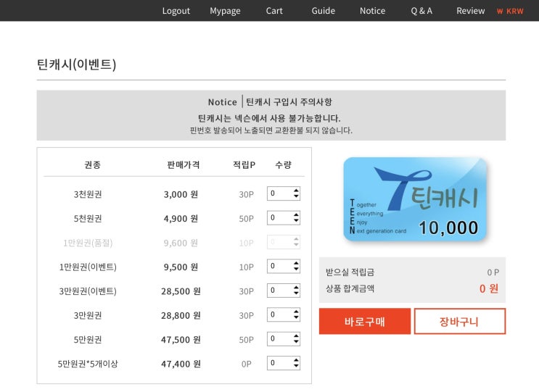Screen dimensions: 539x392
Task: Click the 권종 column header
Action: coord(92,164)
